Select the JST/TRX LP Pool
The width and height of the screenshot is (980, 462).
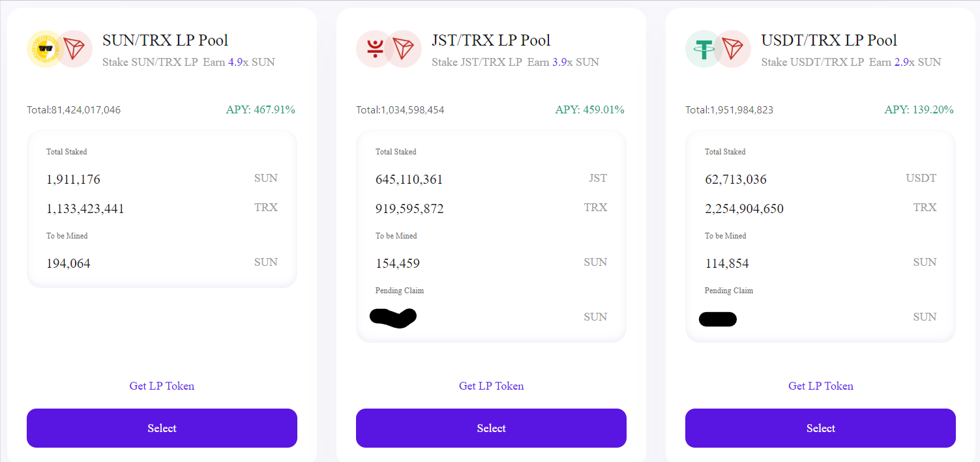tap(491, 428)
